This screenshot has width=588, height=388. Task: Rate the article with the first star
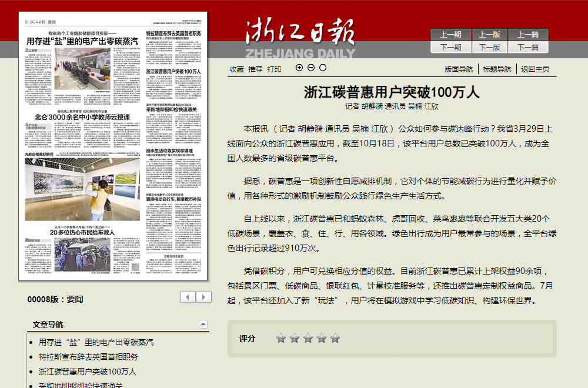point(281,338)
